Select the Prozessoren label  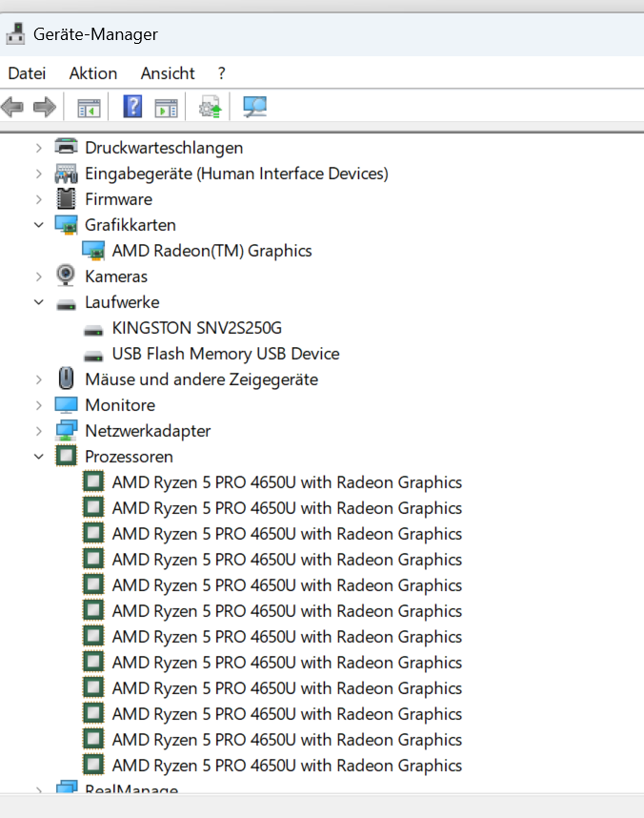pos(129,457)
